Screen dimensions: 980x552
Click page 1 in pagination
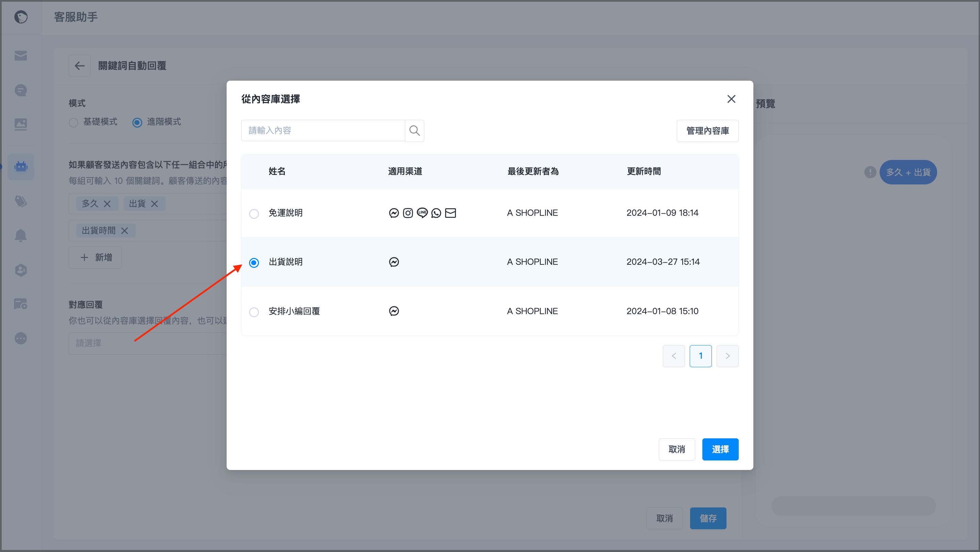pyautogui.click(x=700, y=356)
